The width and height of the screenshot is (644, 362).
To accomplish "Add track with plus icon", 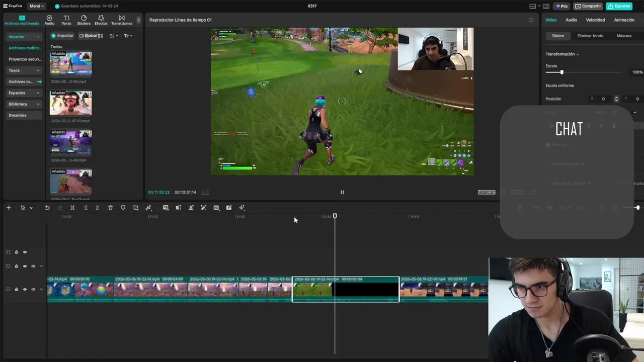I will point(9,208).
